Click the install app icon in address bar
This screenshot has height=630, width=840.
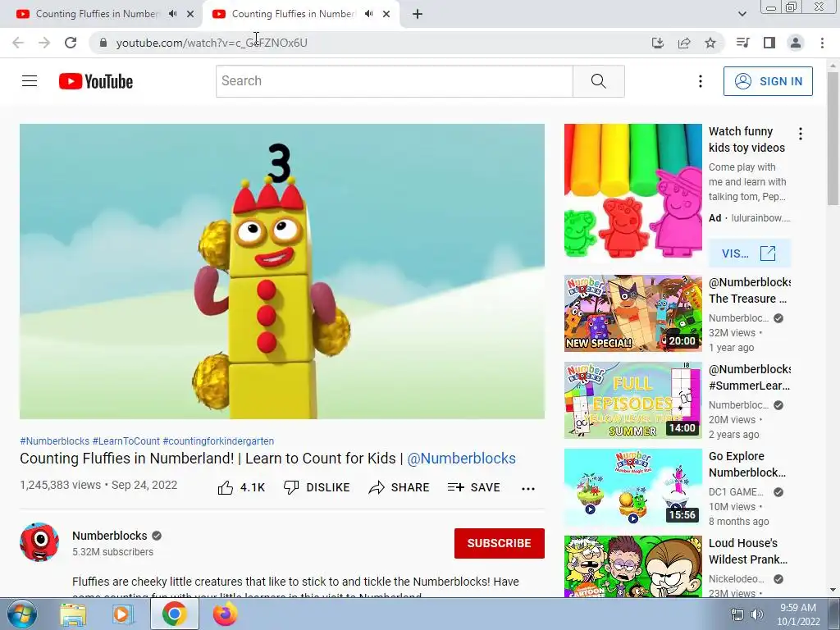pyautogui.click(x=657, y=43)
